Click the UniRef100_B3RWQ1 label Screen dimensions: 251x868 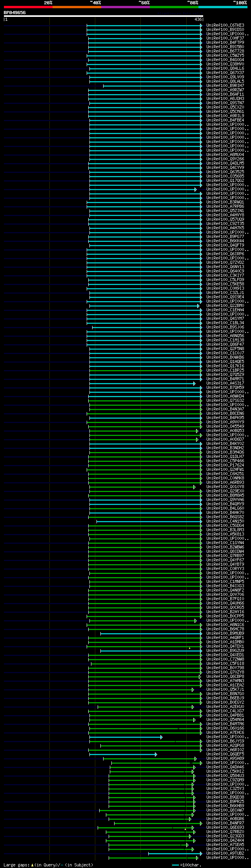coord(225,202)
